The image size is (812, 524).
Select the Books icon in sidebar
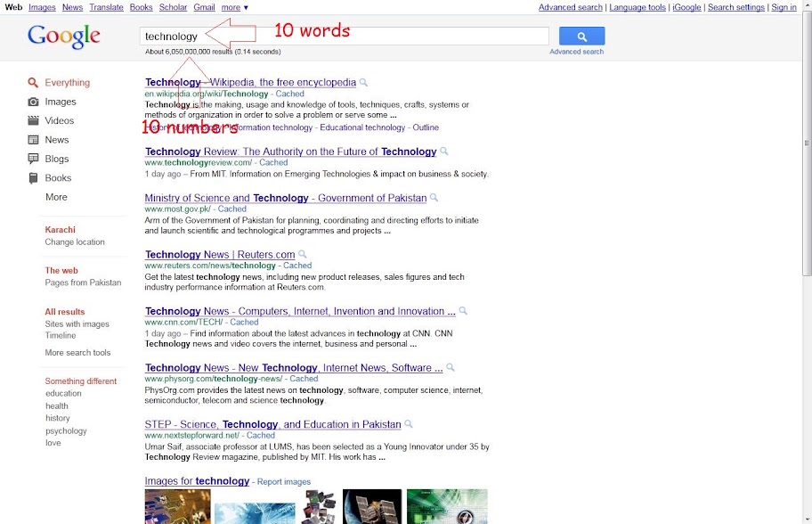point(33,177)
